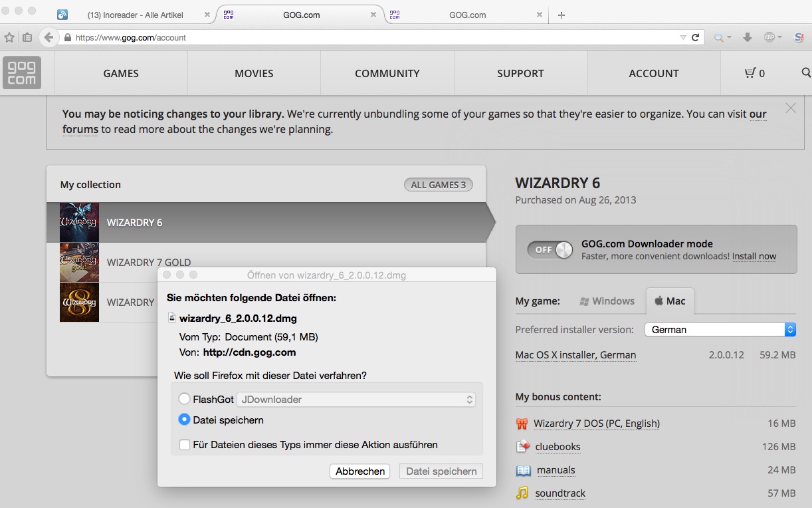Viewport: 812px width, 508px height.
Task: Click the Wizardry 8 cover thumbnail
Action: pos(79,302)
